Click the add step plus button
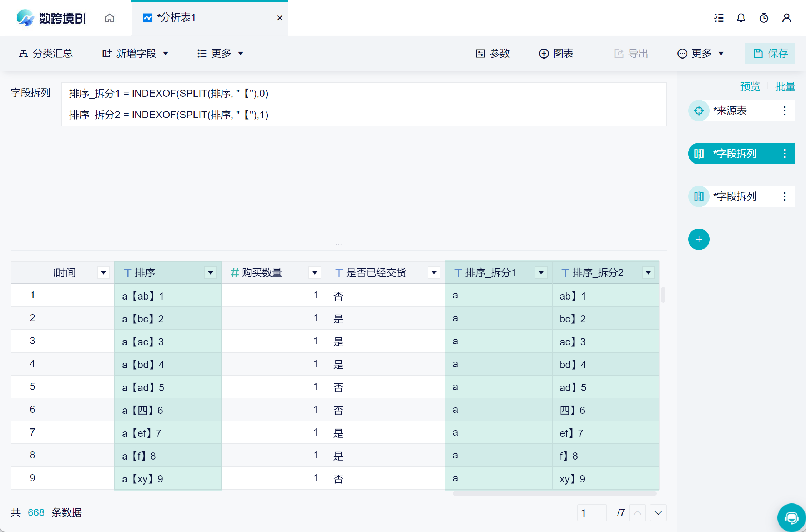Screen dimensions: 806x532 click(699, 239)
